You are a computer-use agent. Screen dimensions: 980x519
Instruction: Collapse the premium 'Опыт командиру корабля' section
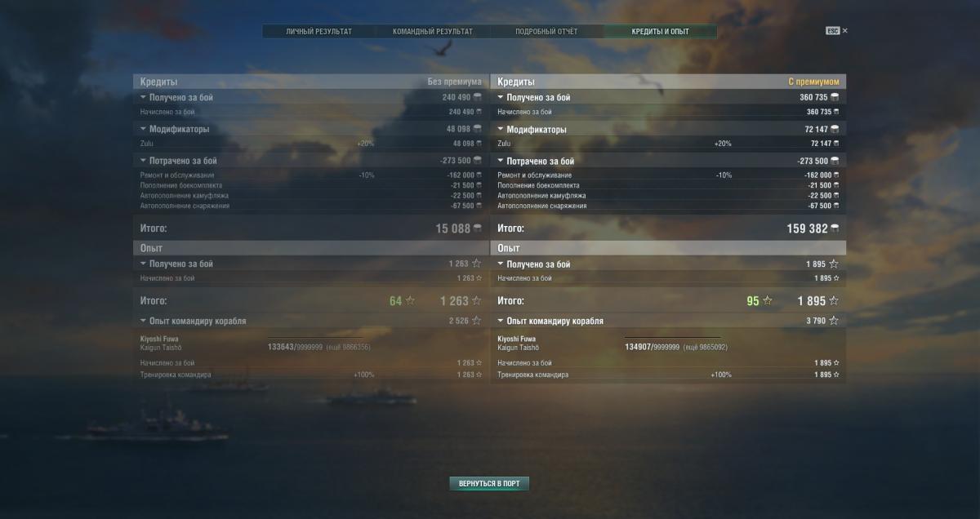pyautogui.click(x=501, y=321)
